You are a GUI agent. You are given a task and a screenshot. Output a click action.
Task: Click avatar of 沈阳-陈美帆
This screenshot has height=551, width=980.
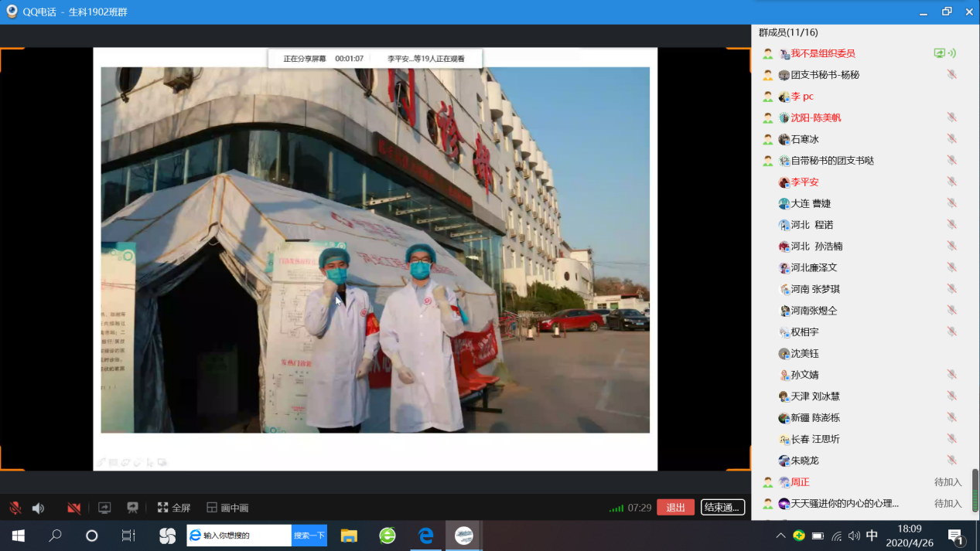point(784,118)
